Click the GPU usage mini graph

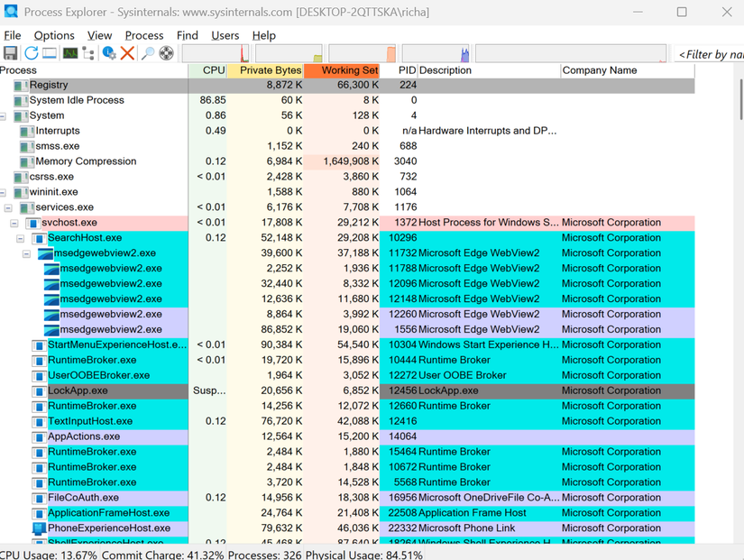coord(437,52)
